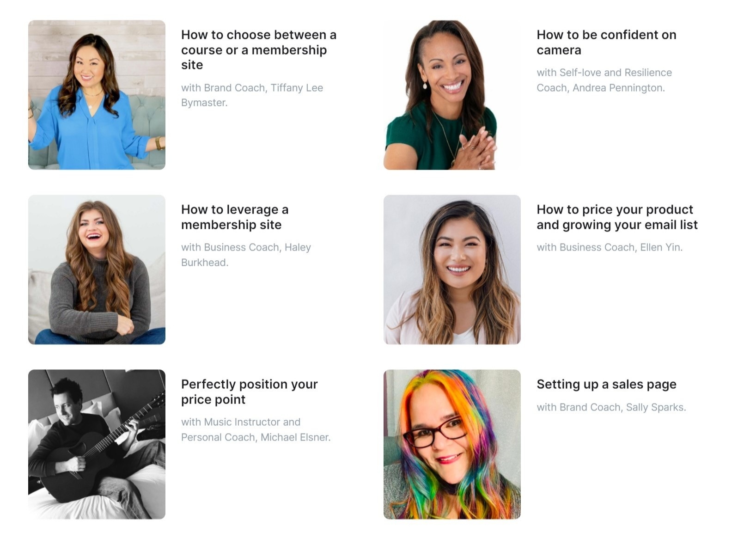Open 'Perfectly position your price point' title
This screenshot has height=545, width=756.
click(x=249, y=392)
